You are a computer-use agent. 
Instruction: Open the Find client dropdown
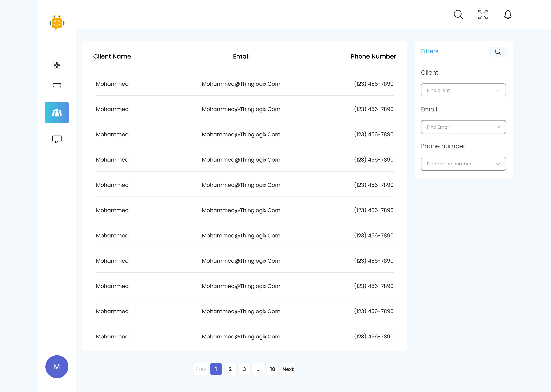[463, 90]
